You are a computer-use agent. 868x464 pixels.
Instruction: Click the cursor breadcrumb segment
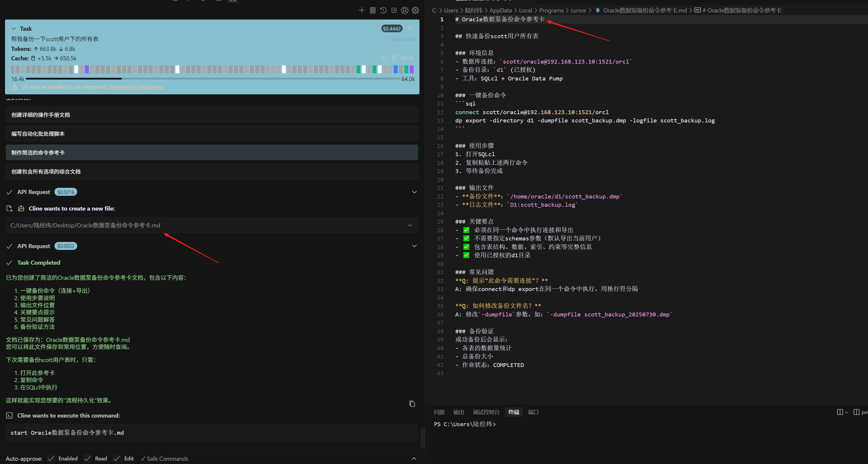click(x=578, y=10)
